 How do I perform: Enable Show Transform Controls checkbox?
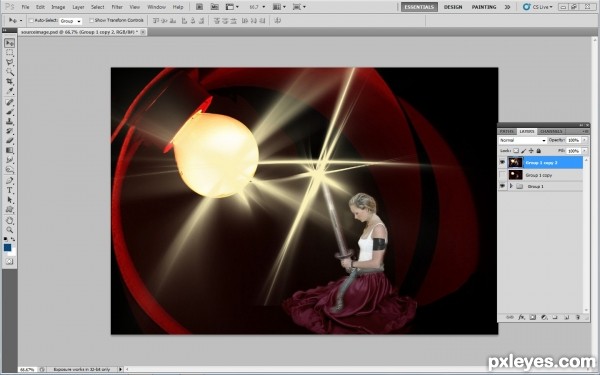coord(91,20)
